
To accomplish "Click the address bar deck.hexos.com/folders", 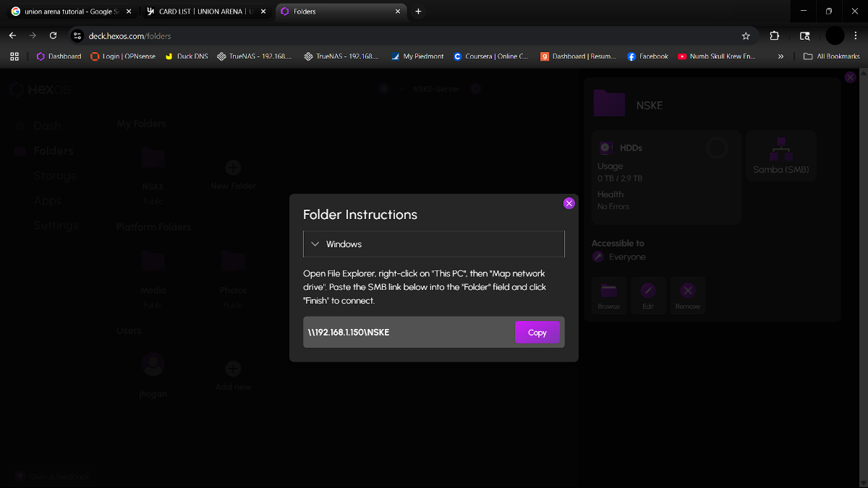I will [x=412, y=35].
